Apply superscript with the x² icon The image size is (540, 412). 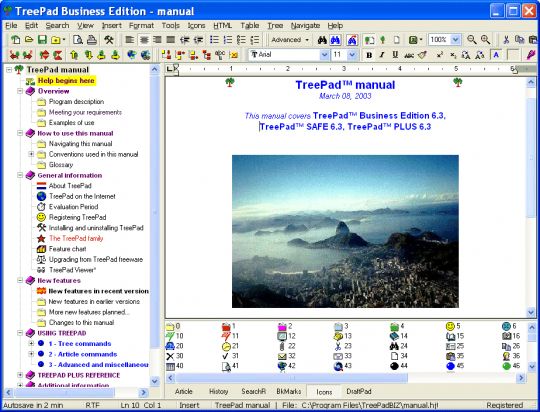[440, 55]
